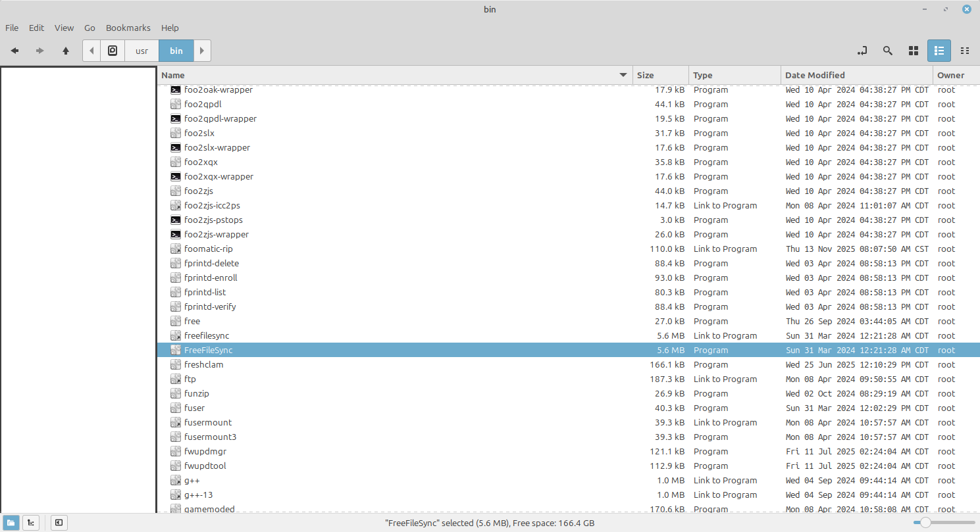Toggle the location entry path button
The height and width of the screenshot is (532, 980).
(x=862, y=51)
